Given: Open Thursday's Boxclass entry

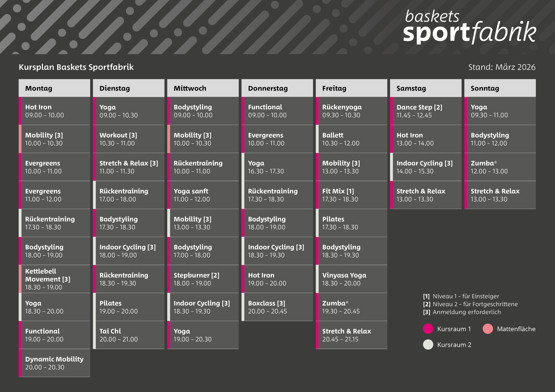Looking at the screenshot, I should point(277,307).
